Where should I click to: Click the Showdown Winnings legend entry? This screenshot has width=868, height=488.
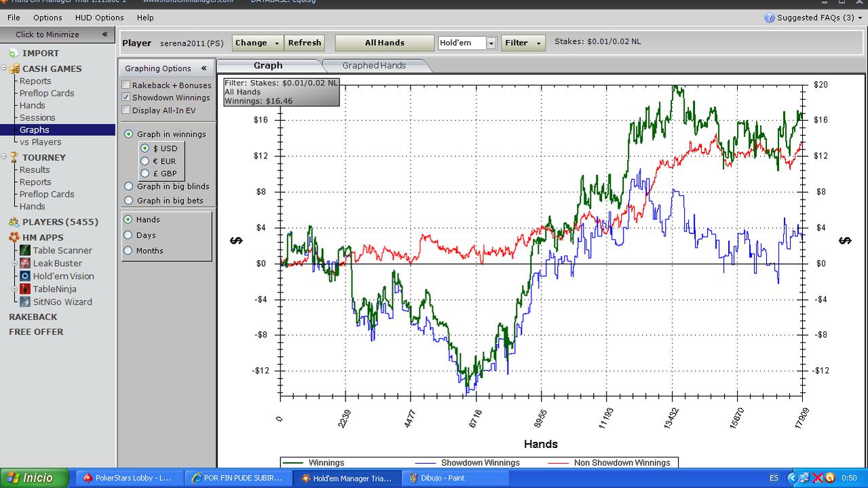tap(468, 463)
